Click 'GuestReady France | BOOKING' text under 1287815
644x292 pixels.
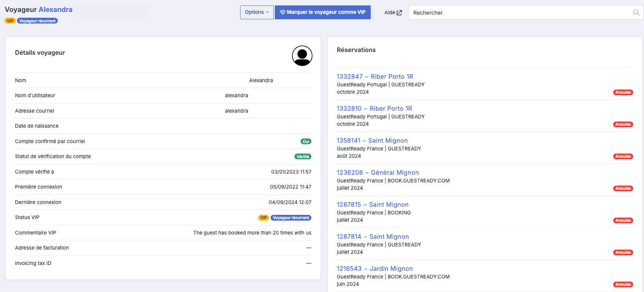point(374,213)
